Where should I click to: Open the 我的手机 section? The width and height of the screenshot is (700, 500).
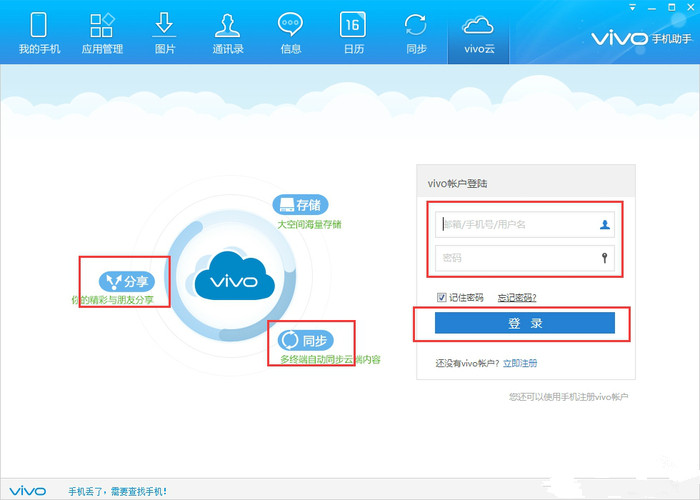coord(39,33)
